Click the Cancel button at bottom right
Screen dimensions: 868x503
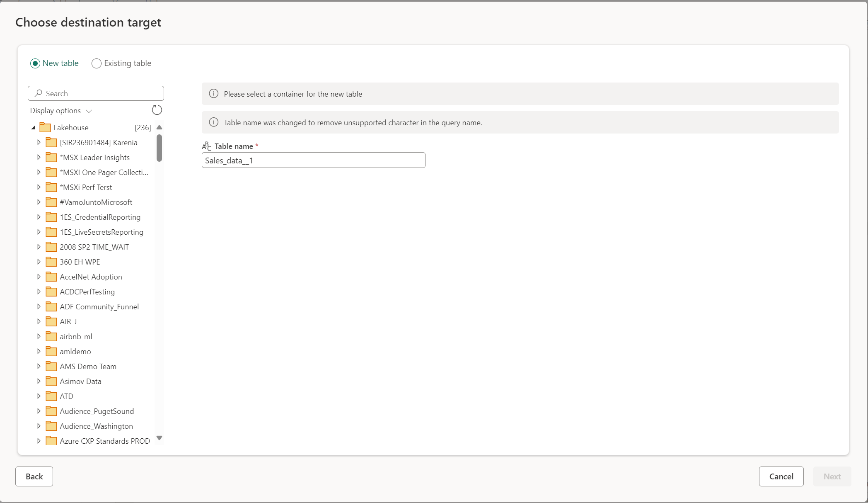781,476
